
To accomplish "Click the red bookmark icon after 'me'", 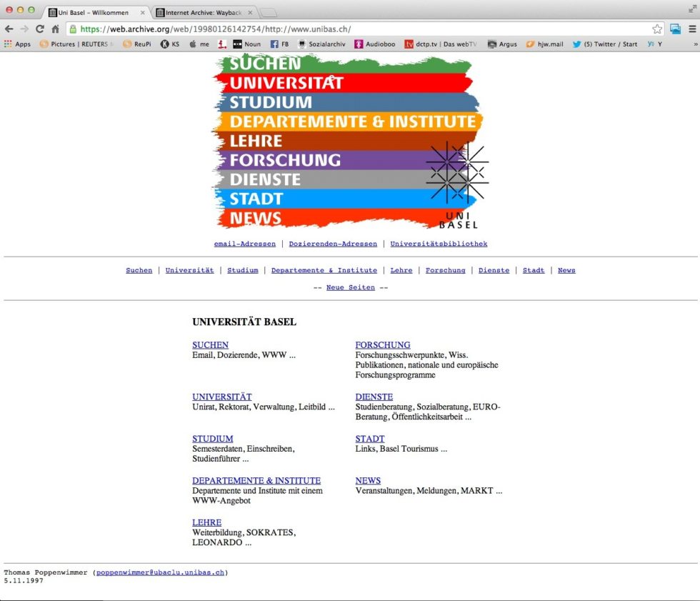I will tap(222, 44).
